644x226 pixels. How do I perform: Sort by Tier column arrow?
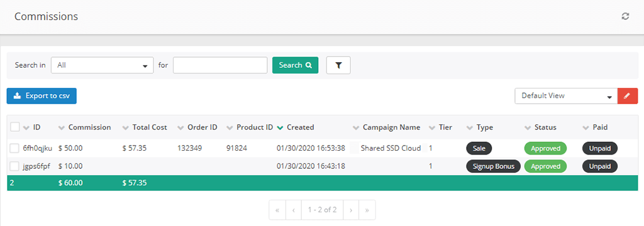point(432,128)
